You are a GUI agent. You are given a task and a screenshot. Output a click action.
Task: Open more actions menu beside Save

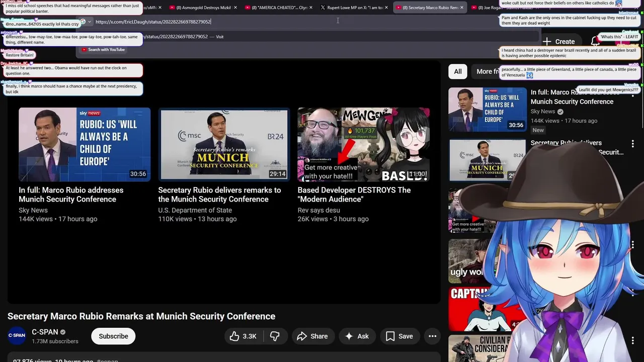click(x=432, y=336)
